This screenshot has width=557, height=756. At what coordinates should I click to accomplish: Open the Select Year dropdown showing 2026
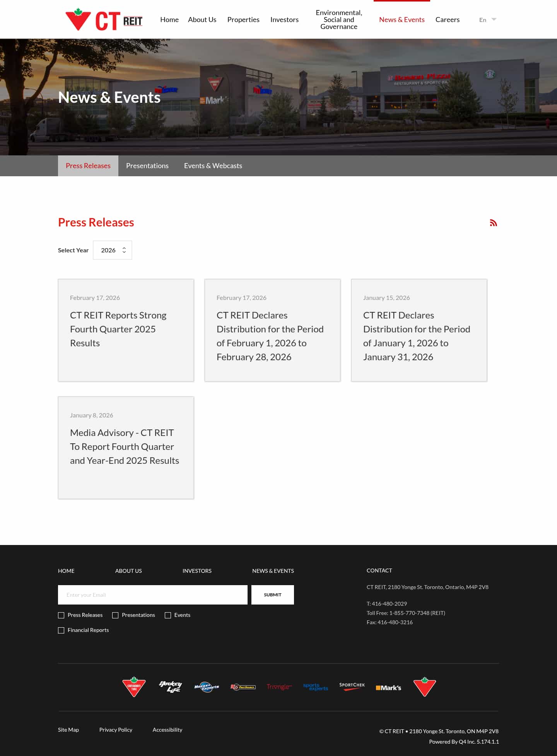tap(113, 250)
